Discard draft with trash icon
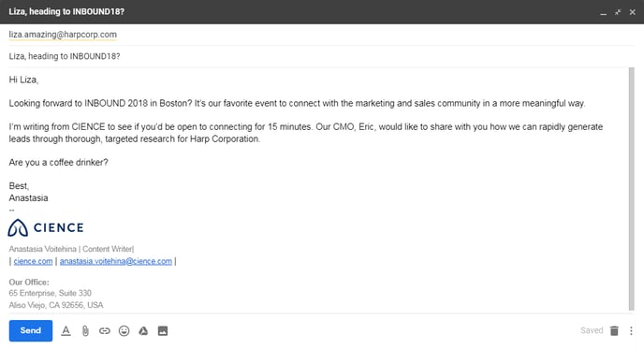The width and height of the screenshot is (644, 349). coord(614,330)
